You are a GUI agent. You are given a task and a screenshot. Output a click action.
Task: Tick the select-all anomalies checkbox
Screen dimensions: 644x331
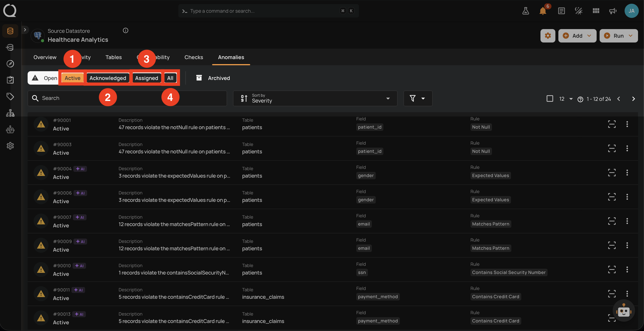pos(550,98)
